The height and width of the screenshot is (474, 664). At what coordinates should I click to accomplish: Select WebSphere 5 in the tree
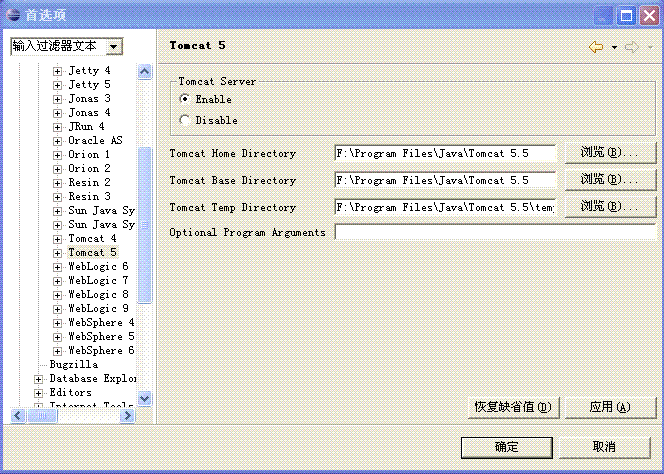pos(101,336)
